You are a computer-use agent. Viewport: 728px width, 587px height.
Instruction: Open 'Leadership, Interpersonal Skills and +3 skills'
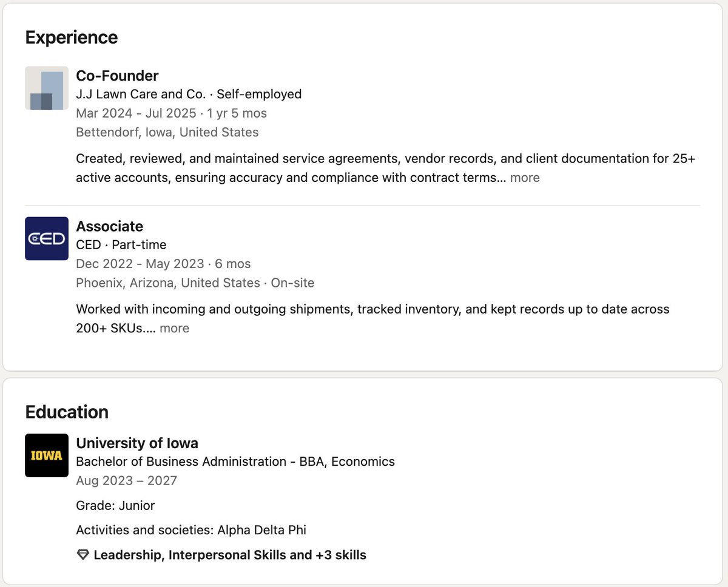(x=230, y=555)
